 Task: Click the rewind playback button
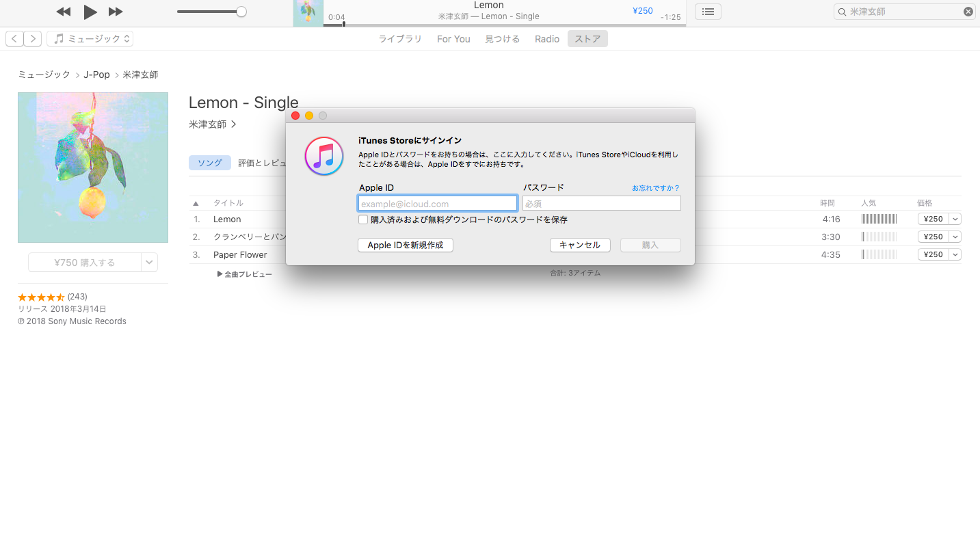(x=64, y=12)
